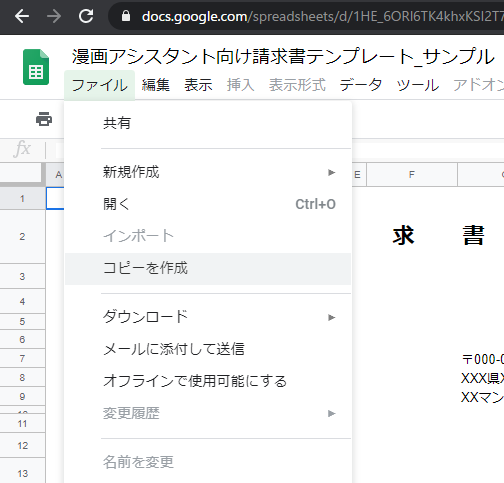The width and height of the screenshot is (504, 483).
Task: Click the XXマン address cell
Action: [x=482, y=397]
